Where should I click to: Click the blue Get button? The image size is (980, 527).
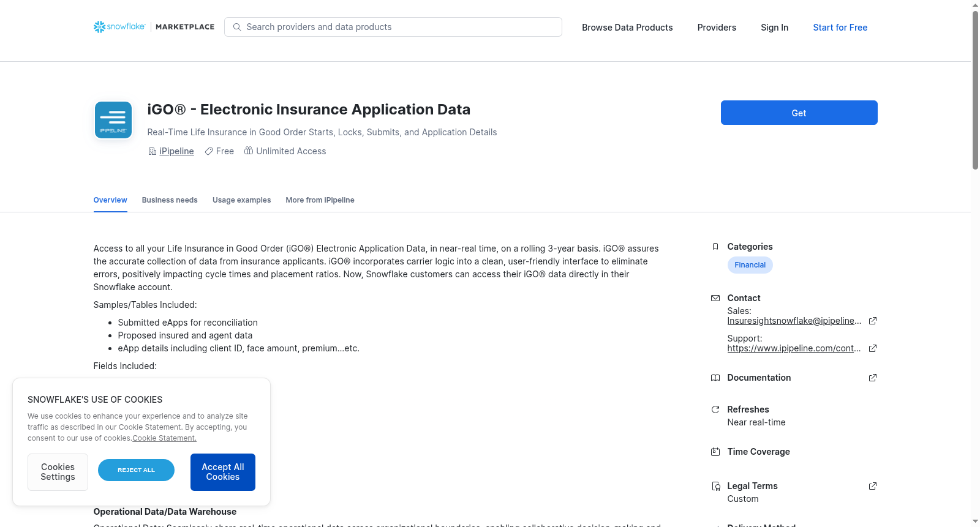(x=799, y=113)
